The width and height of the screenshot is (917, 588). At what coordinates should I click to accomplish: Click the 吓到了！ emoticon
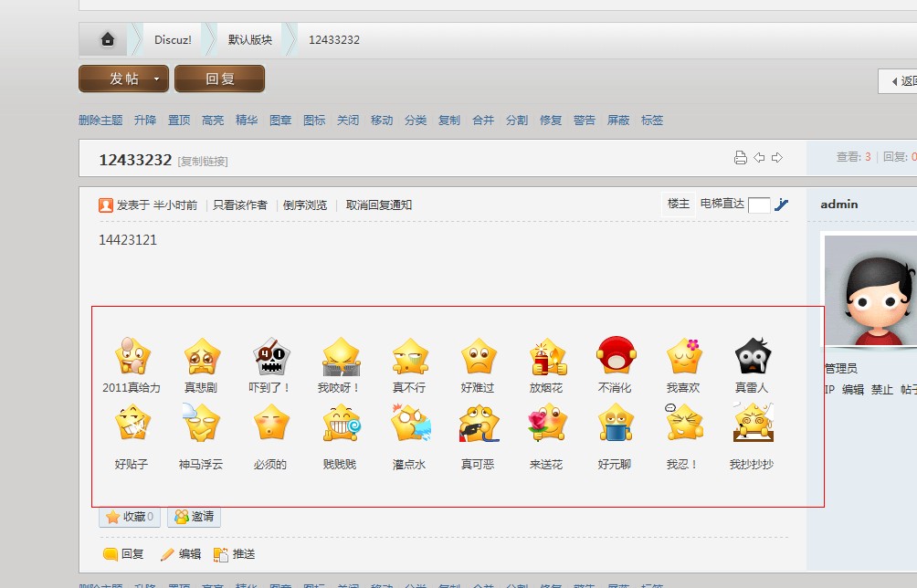[271, 355]
